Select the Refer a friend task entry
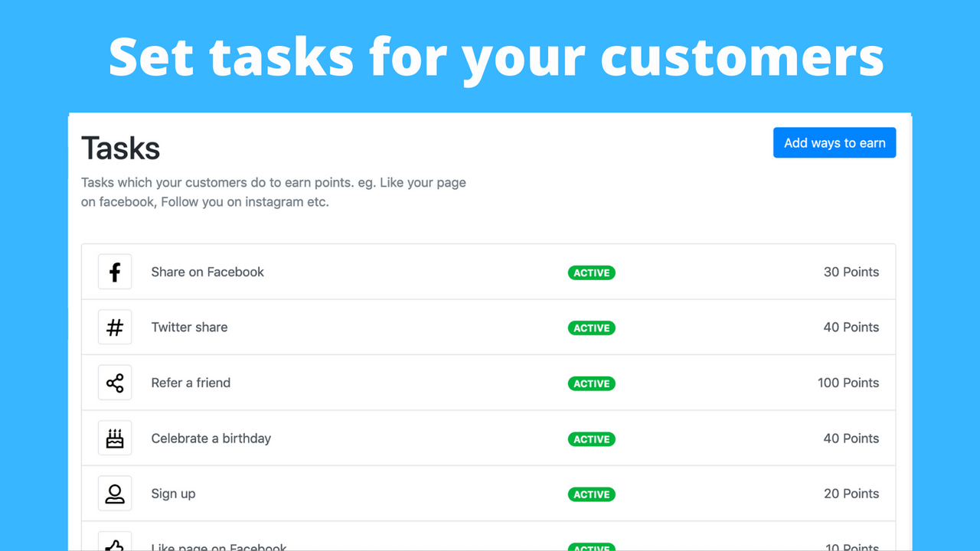 [191, 383]
